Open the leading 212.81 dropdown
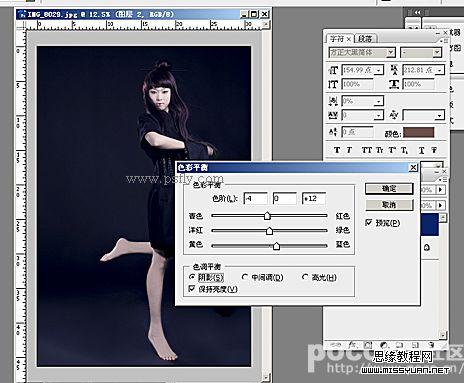 point(440,70)
